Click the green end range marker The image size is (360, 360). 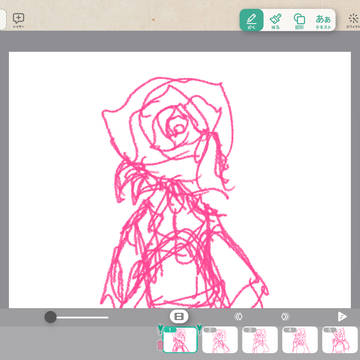click(x=199, y=329)
